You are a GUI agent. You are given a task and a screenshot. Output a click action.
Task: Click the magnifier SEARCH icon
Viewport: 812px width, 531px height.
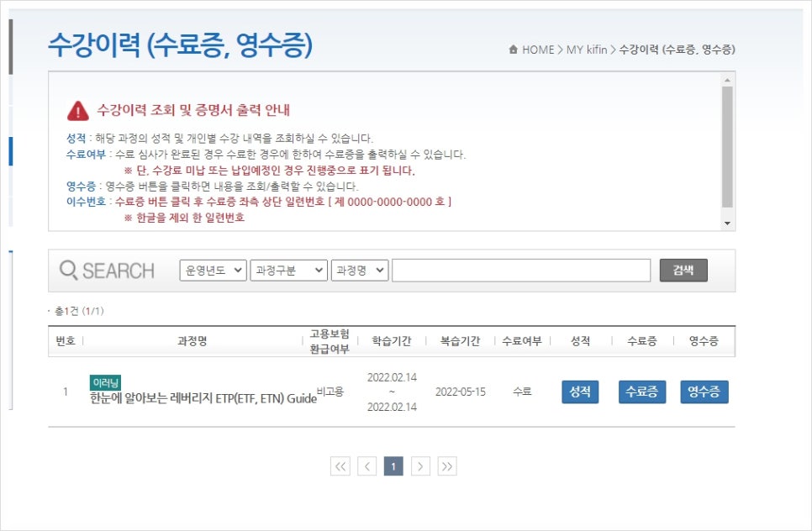click(x=68, y=271)
